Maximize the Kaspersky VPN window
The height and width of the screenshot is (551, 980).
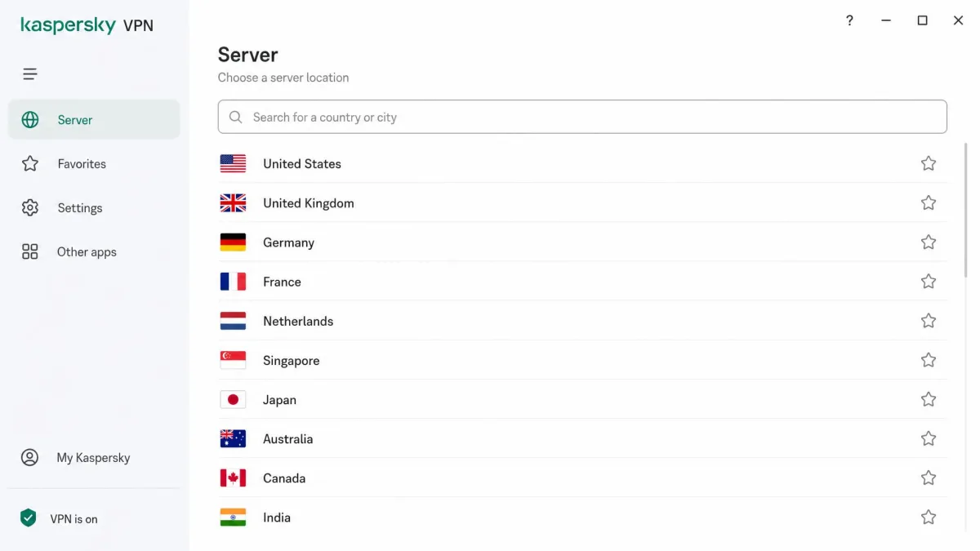point(922,20)
